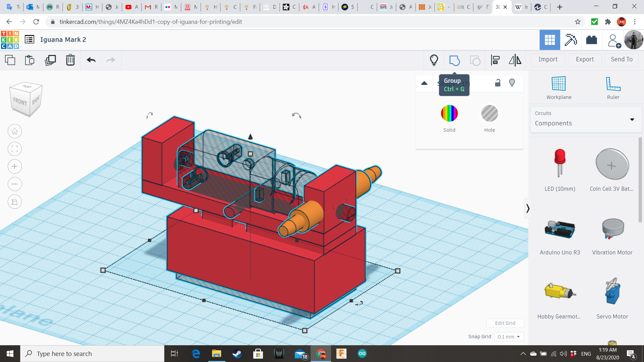The width and height of the screenshot is (644, 362).
Task: Open the Export menu
Action: [x=585, y=59]
